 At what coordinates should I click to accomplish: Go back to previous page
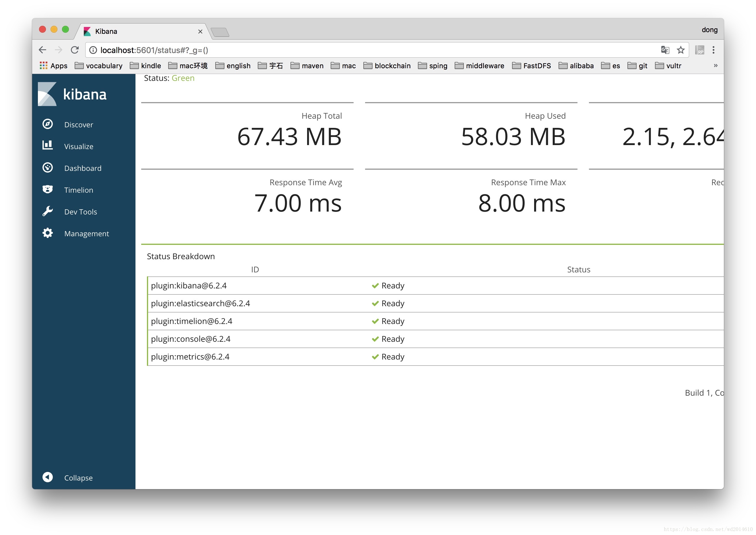[42, 50]
